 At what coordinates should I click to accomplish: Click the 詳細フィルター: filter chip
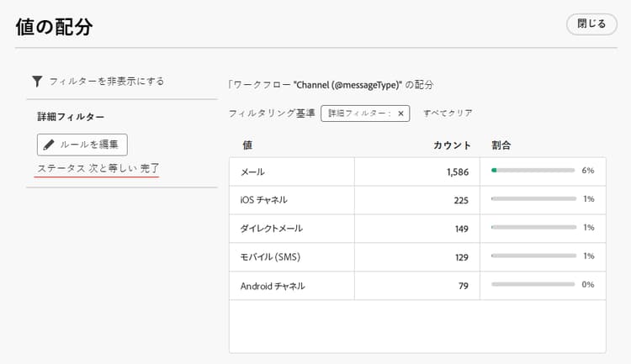pyautogui.click(x=365, y=113)
